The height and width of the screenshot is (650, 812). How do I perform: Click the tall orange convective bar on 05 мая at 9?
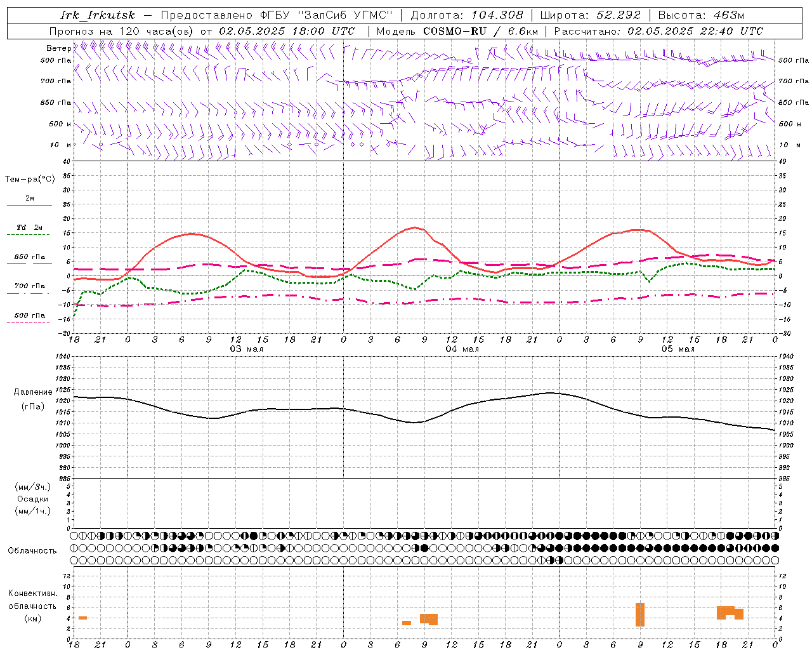[640, 614]
